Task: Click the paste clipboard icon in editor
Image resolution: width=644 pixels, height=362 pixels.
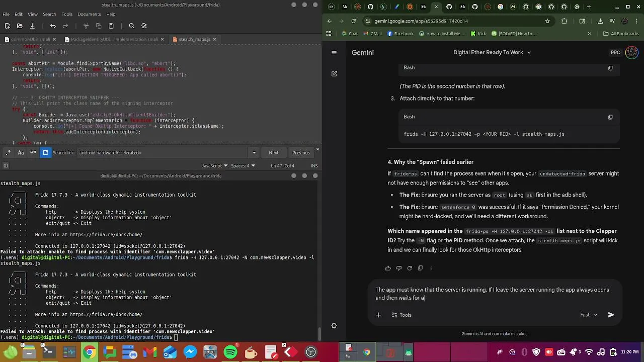Action: tap(111, 26)
